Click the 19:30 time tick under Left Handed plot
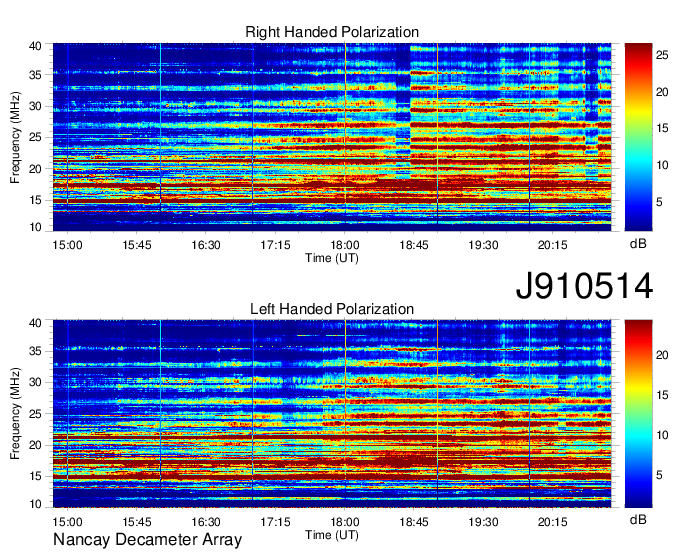The image size is (680, 552). pyautogui.click(x=483, y=522)
